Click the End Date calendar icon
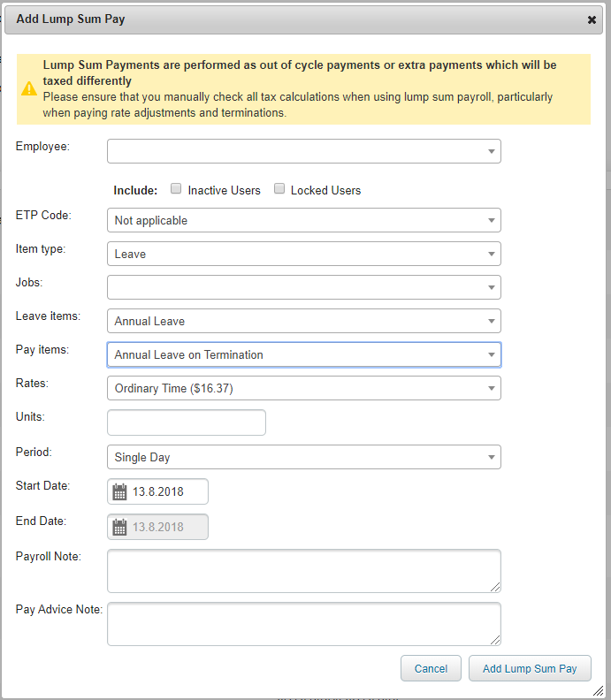Image resolution: width=611 pixels, height=700 pixels. (119, 528)
